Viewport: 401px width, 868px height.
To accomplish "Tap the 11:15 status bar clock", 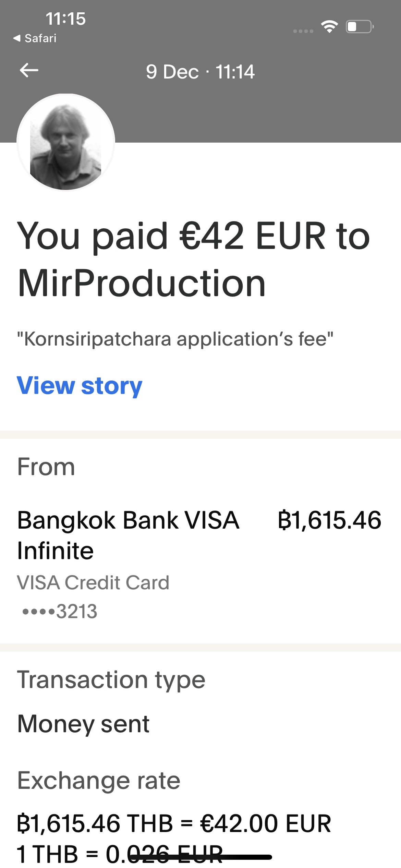I will pyautogui.click(x=65, y=19).
